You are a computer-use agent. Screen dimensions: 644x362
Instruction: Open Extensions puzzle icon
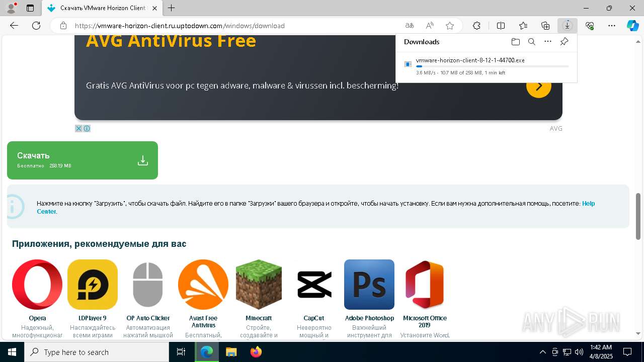(476, 26)
